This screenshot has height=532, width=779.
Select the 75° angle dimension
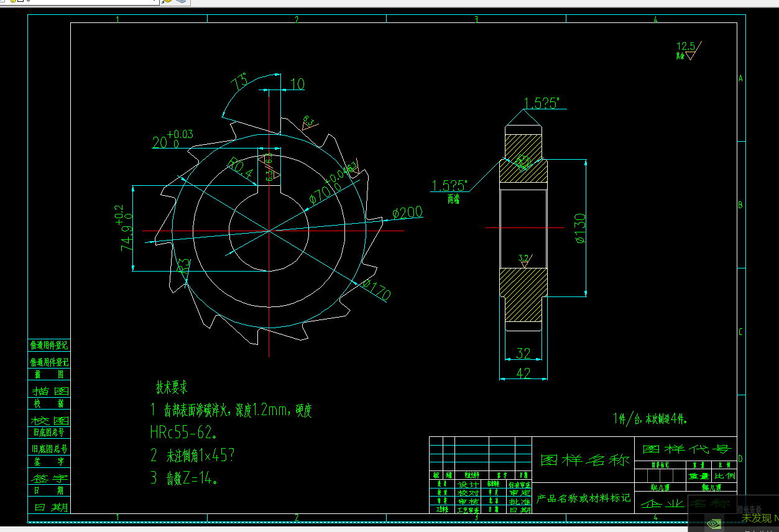pyautogui.click(x=239, y=81)
